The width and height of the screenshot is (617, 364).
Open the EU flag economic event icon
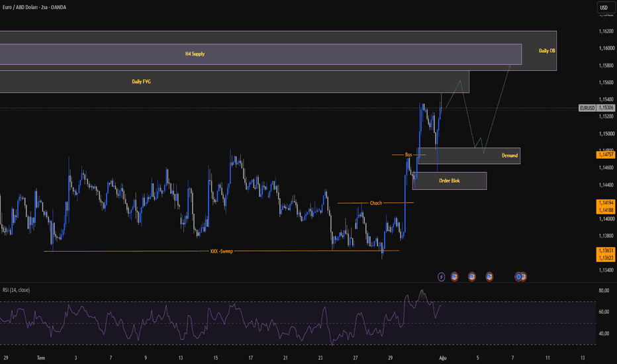[518, 277]
